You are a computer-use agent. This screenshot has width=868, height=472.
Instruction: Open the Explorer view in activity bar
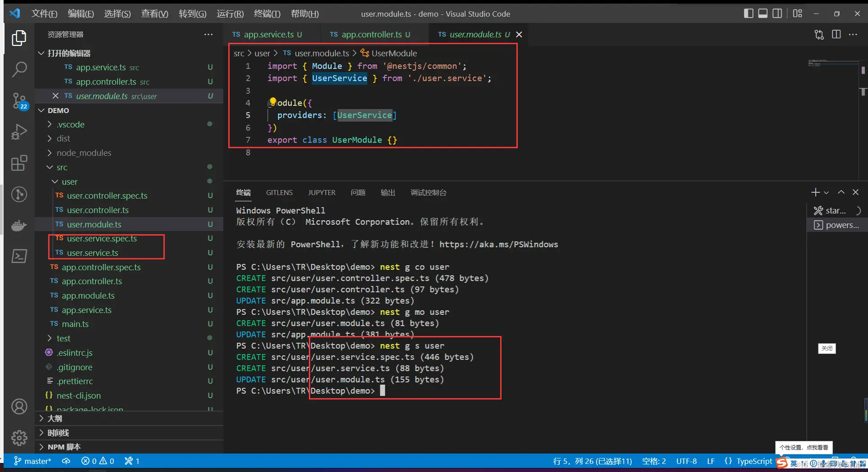tap(19, 38)
